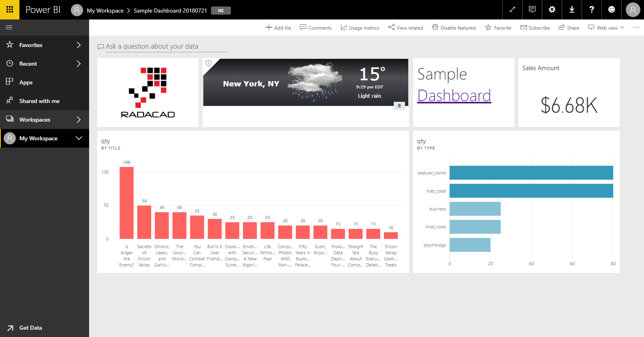The width and height of the screenshot is (644, 337).
Task: Click the Recent clock icon in sidebar
Action: coord(10,63)
